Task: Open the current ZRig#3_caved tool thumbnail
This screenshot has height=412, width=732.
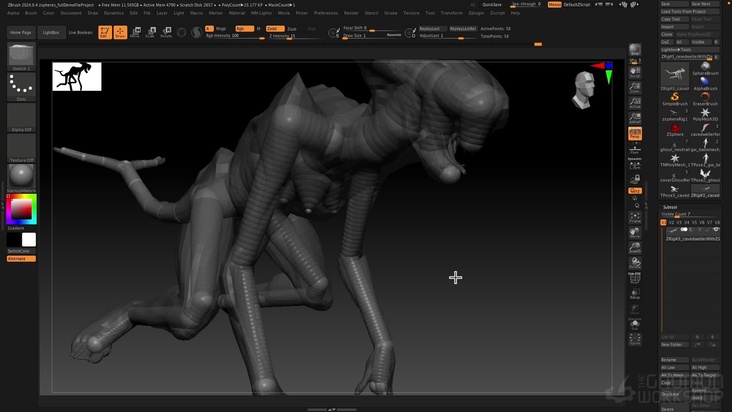Action: tap(675, 77)
